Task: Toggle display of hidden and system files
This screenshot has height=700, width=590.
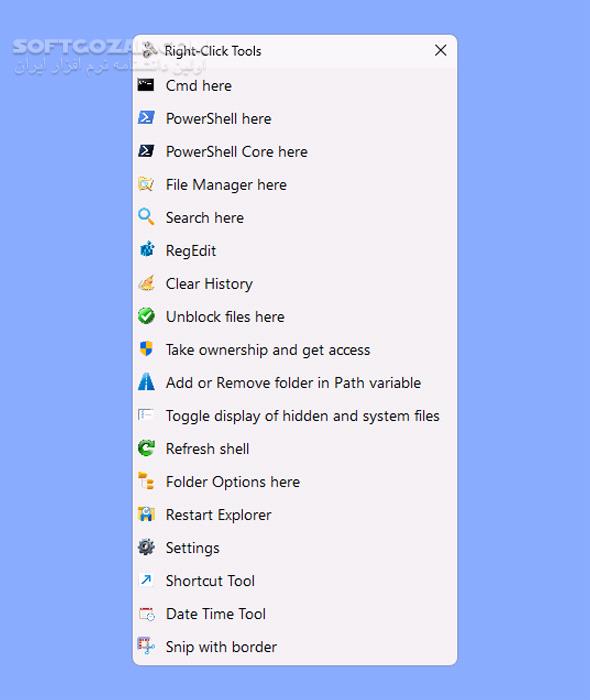Action: pyautogui.click(x=295, y=416)
